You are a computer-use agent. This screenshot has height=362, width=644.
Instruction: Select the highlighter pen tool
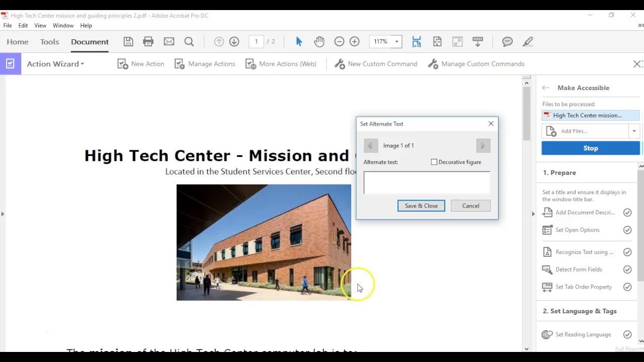tap(528, 42)
